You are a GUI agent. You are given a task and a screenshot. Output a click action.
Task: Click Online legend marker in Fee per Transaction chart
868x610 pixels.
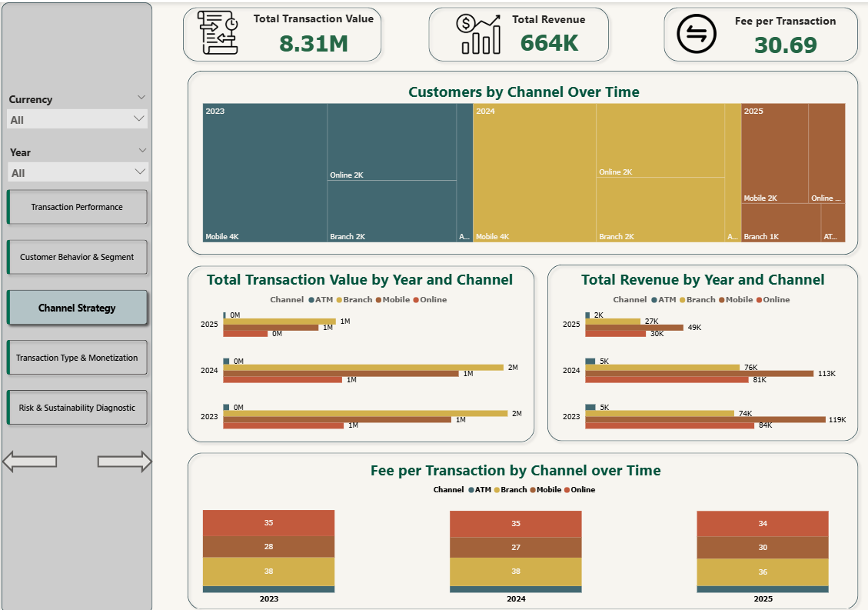pyautogui.click(x=567, y=490)
